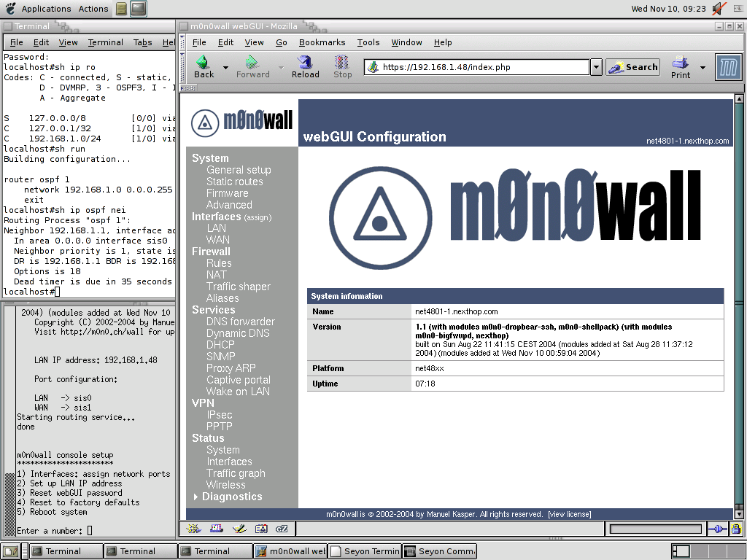The image size is (747, 560).
Task: Open the Go menu in Mozilla
Action: coord(282,42)
